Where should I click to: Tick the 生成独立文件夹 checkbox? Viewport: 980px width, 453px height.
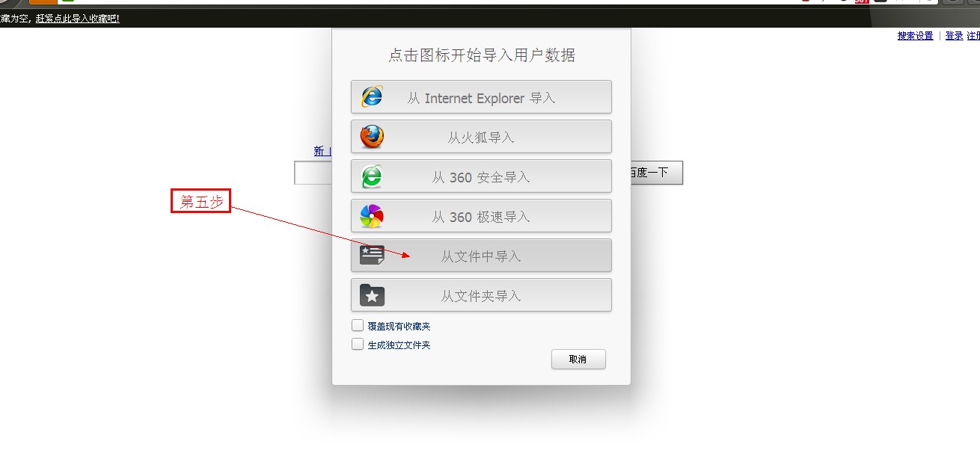pyautogui.click(x=358, y=345)
